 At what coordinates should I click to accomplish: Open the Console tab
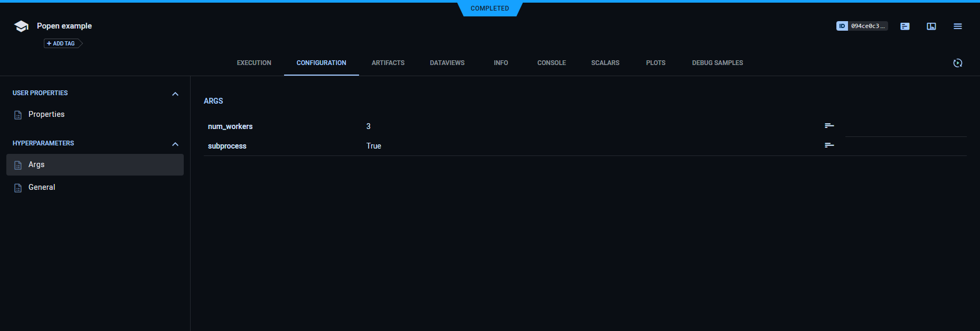[x=551, y=63]
